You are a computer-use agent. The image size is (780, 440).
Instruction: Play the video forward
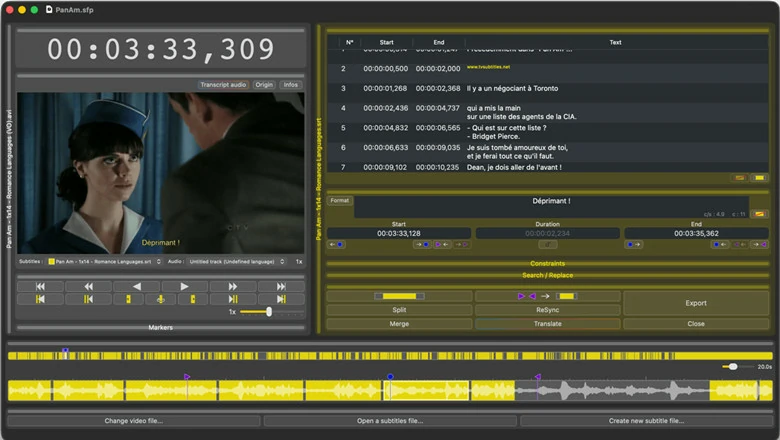184,286
